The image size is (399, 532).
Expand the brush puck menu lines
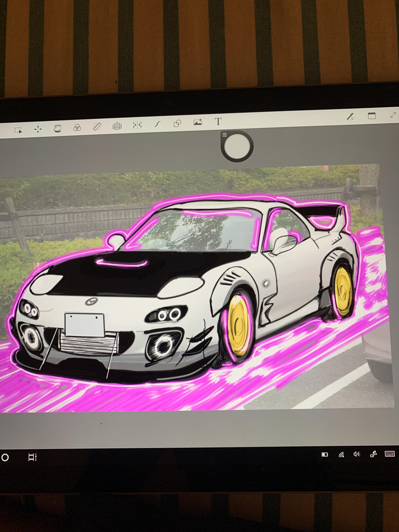point(225,135)
